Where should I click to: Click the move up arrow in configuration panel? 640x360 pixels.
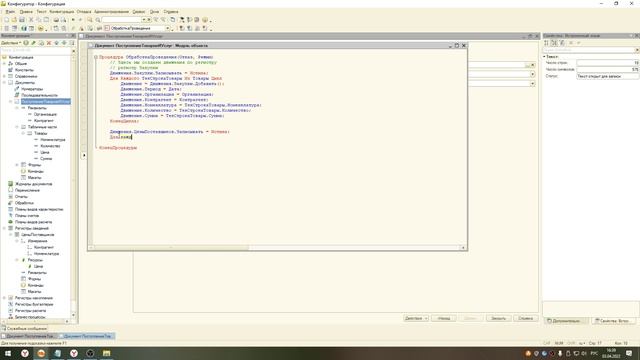click(x=57, y=43)
